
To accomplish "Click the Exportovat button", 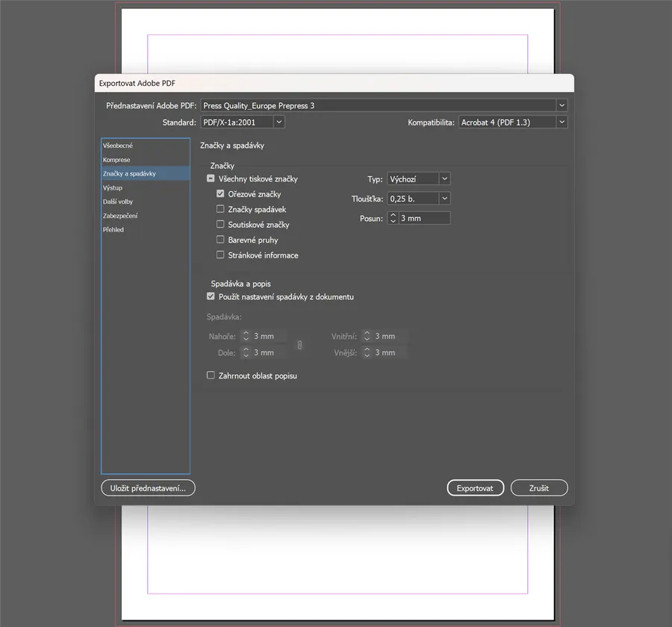I will (476, 487).
